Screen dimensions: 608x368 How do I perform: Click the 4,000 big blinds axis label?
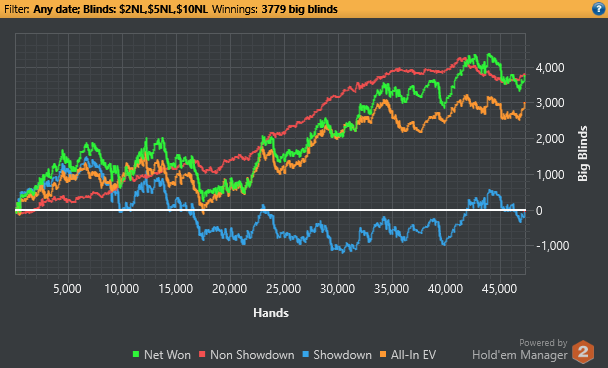(550, 68)
